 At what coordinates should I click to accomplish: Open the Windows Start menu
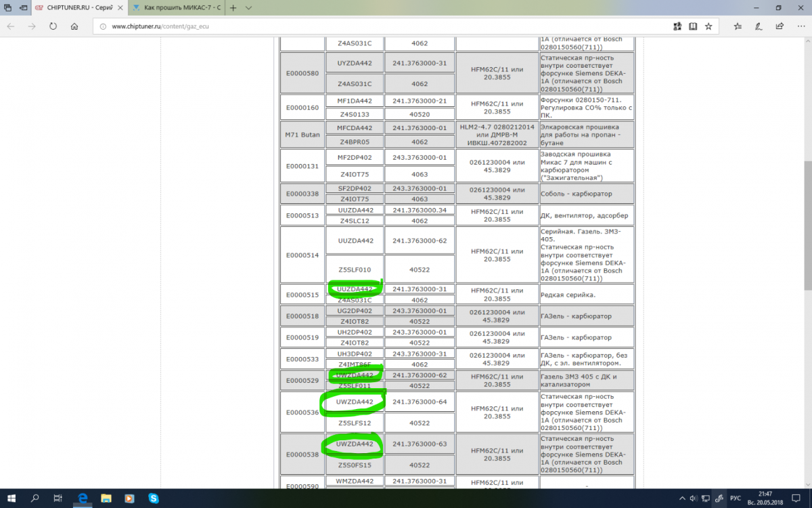pos(12,498)
